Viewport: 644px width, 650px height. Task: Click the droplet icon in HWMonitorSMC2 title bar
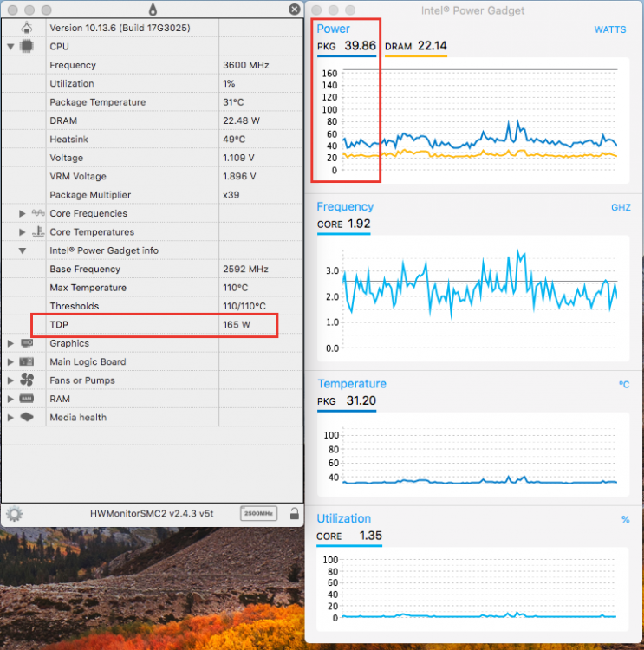tap(153, 10)
